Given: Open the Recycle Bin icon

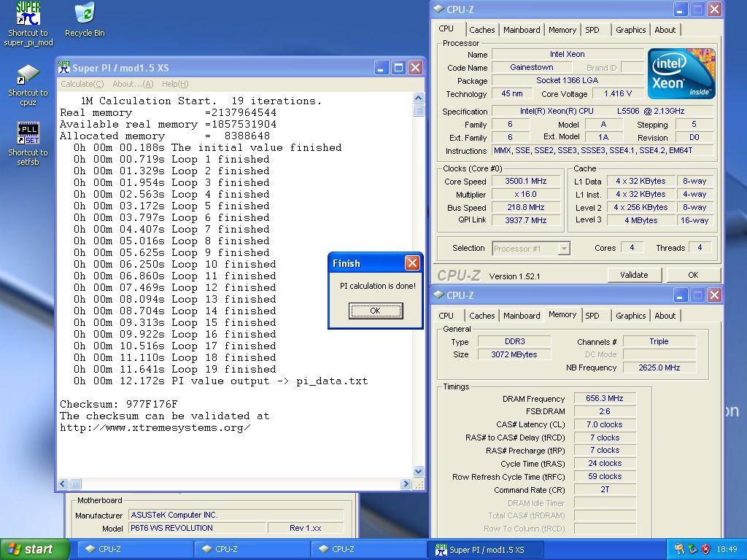Looking at the screenshot, I should point(85,20).
